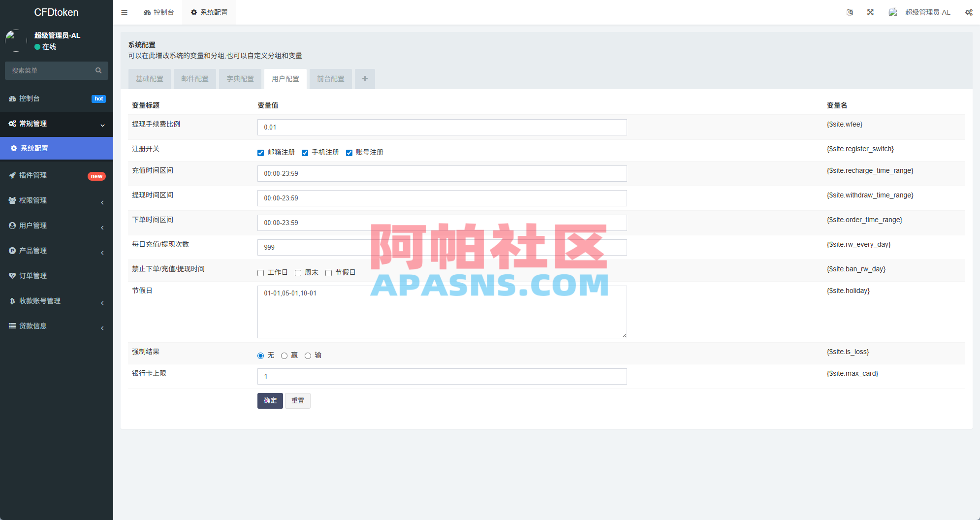
Task: Click the 权限管理 group icon
Action: coord(12,200)
